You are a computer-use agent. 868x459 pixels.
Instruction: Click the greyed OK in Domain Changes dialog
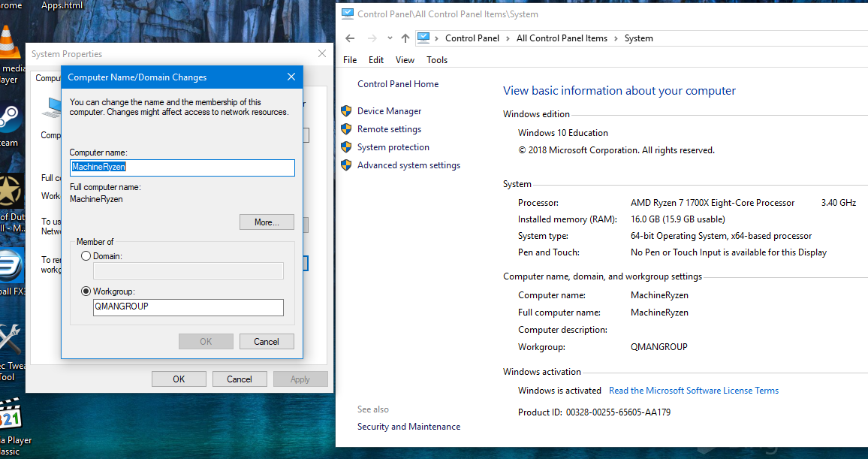pos(206,342)
